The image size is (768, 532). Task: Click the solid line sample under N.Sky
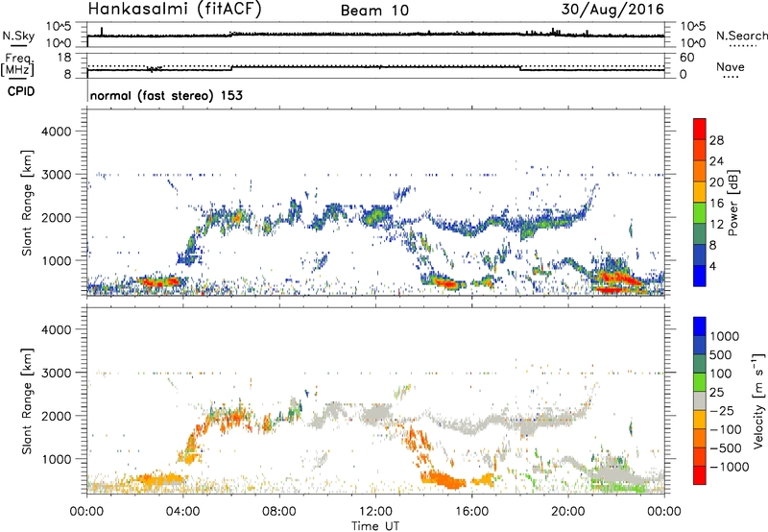[x=18, y=45]
